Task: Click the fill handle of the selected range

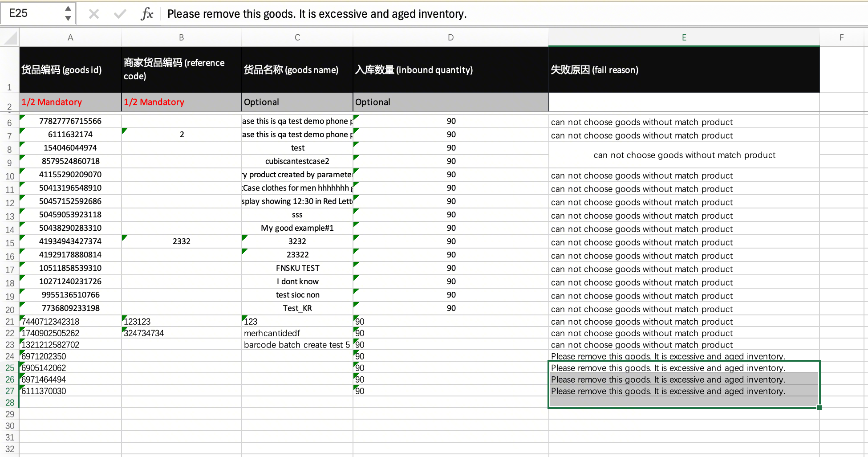Action: (819, 407)
